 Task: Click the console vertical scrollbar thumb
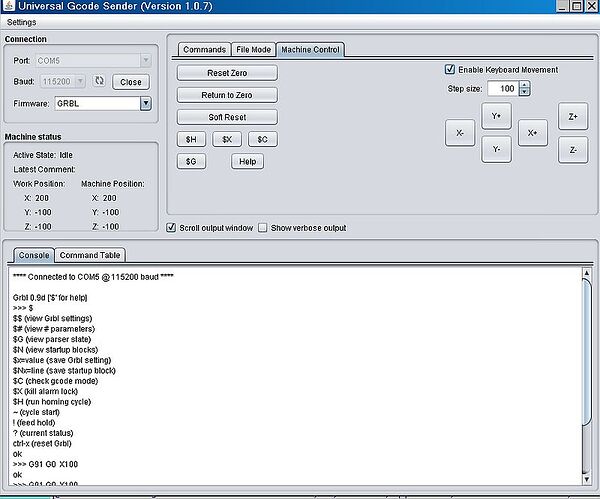coord(586,351)
